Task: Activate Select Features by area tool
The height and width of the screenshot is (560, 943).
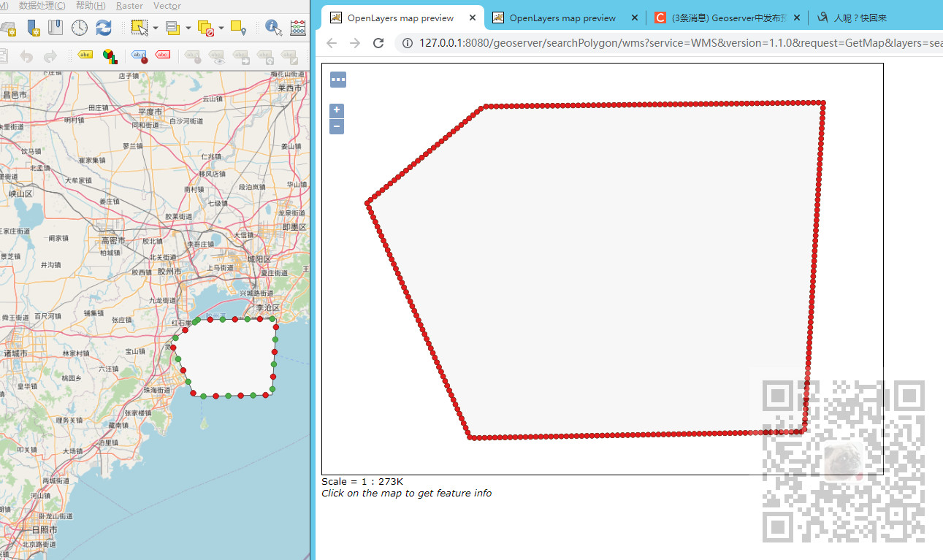Action: (x=139, y=28)
